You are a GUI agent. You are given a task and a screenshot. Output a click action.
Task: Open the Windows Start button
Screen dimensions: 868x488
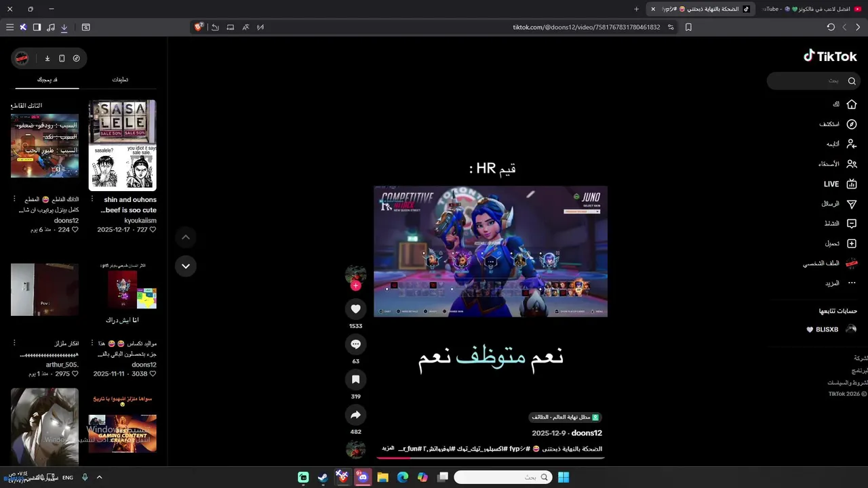pyautogui.click(x=563, y=477)
